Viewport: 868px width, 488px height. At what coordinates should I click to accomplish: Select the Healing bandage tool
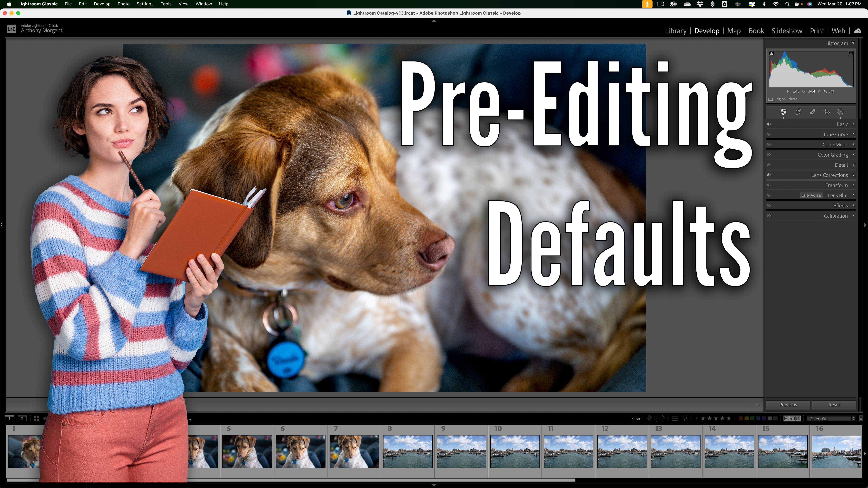point(812,112)
